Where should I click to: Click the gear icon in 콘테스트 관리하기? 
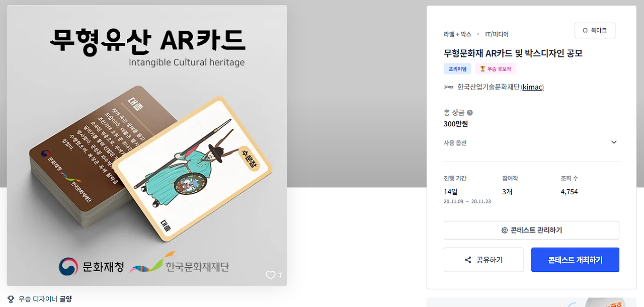[x=505, y=231]
